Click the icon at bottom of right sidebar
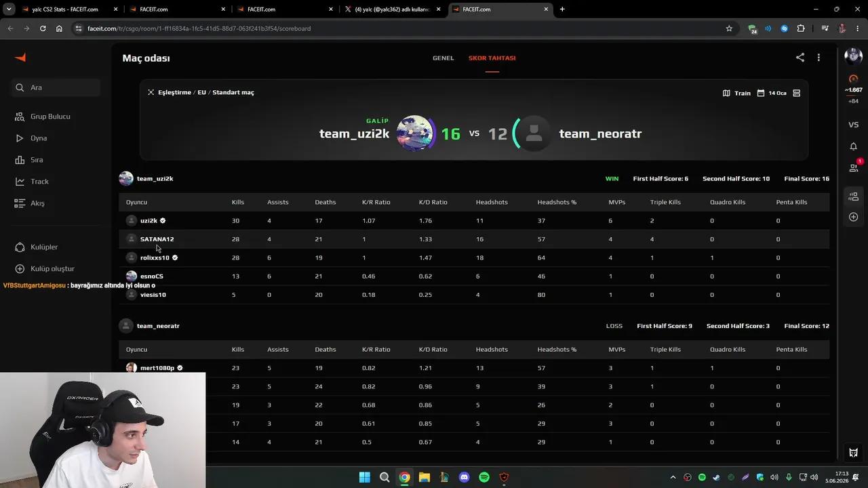The height and width of the screenshot is (488, 868). point(853,453)
